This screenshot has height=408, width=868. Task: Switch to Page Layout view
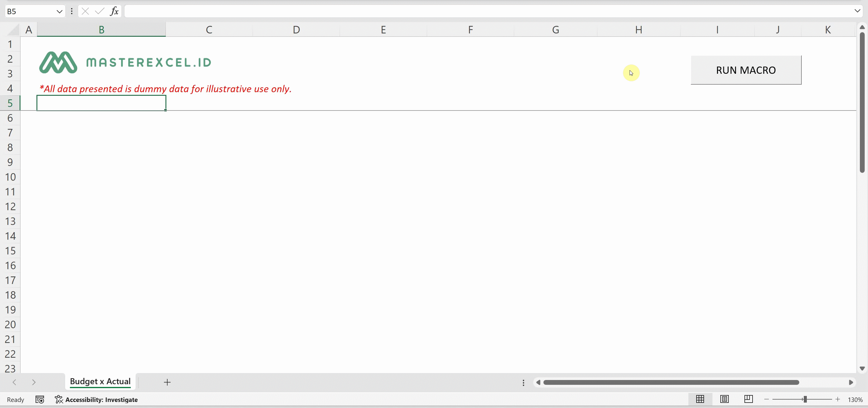pos(725,399)
